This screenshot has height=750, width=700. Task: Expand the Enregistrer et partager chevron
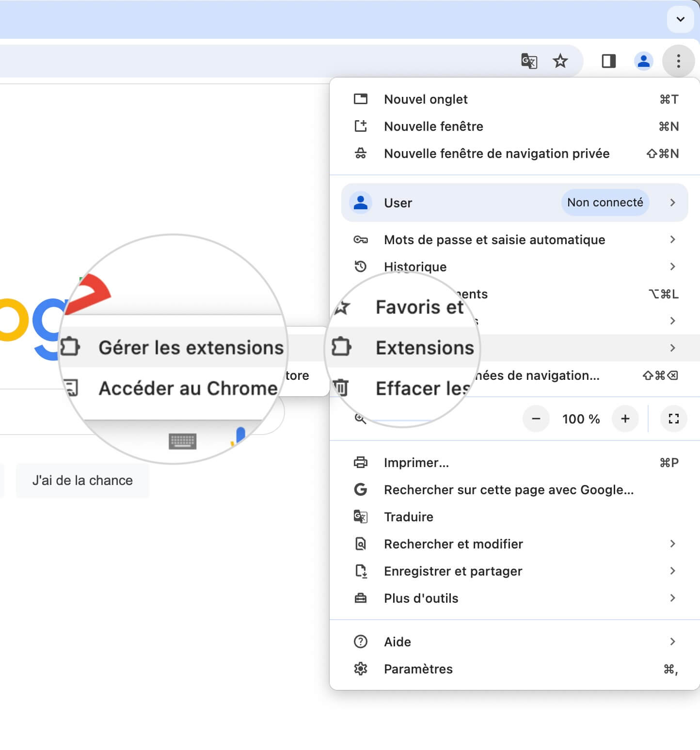tap(672, 571)
